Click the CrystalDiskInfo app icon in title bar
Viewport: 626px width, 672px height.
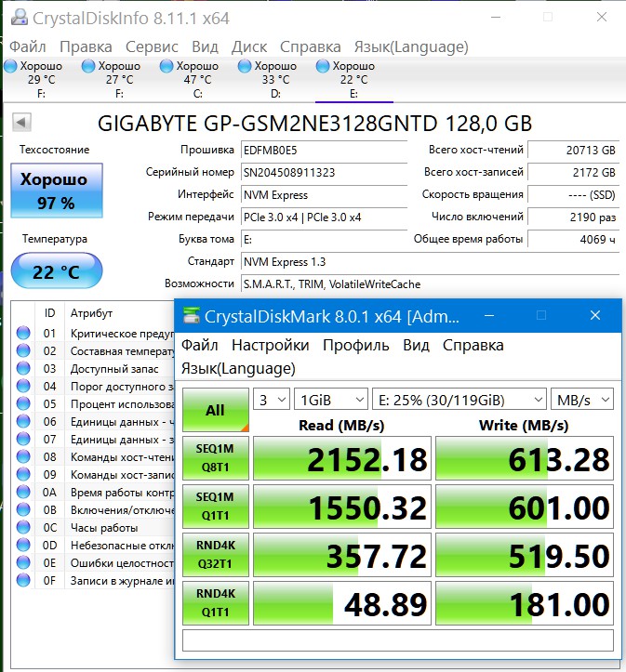(x=20, y=17)
